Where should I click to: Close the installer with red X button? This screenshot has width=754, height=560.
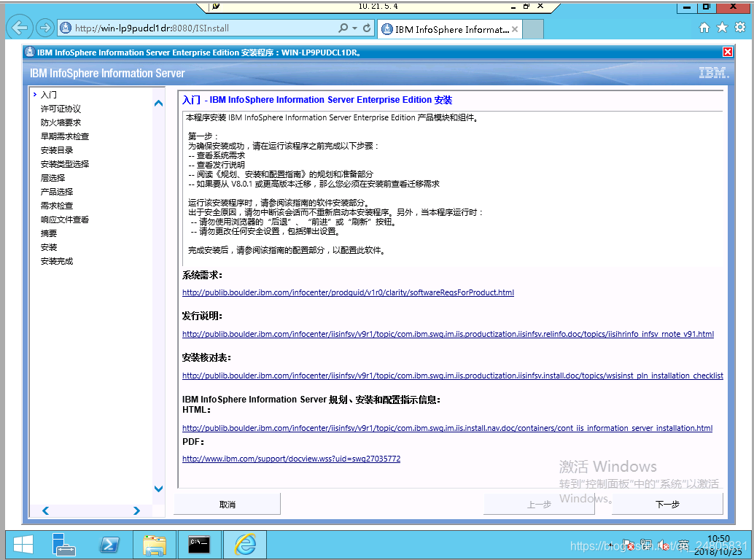click(728, 52)
